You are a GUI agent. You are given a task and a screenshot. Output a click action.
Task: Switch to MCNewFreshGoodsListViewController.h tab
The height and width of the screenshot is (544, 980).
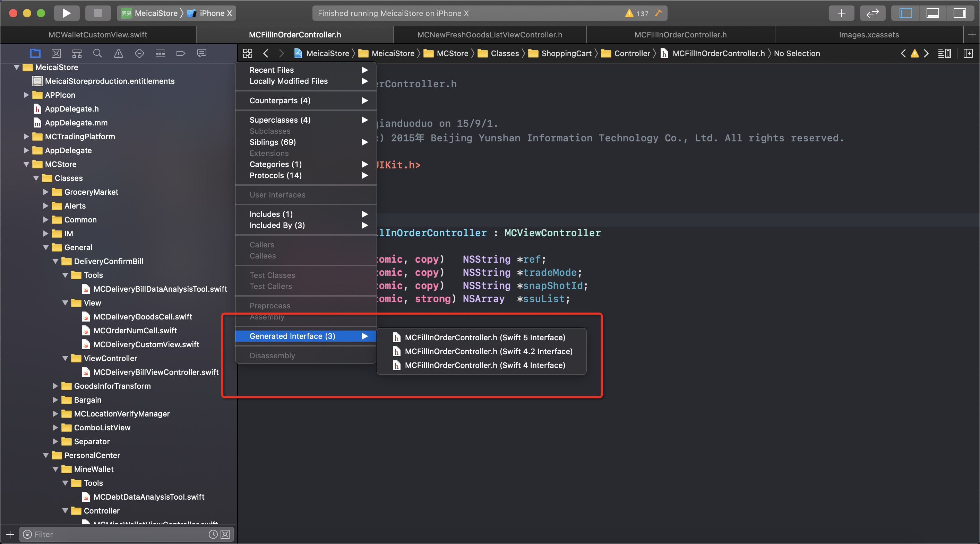(490, 35)
